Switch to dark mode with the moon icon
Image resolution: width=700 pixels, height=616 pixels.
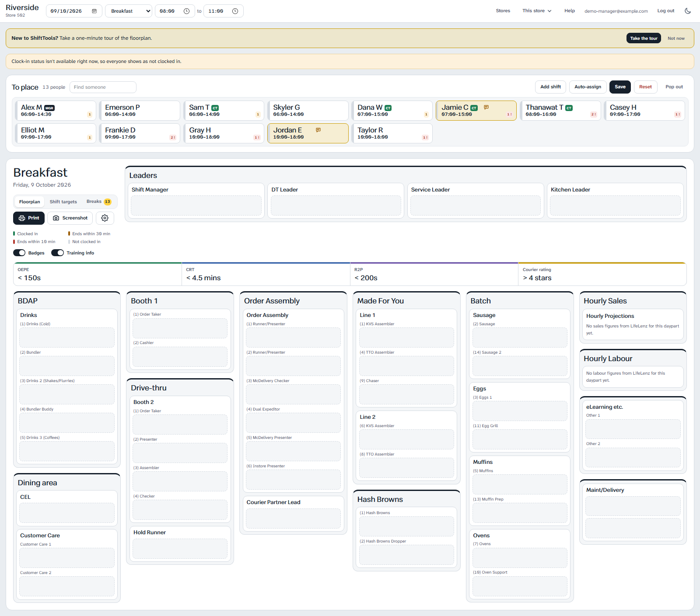pos(688,11)
